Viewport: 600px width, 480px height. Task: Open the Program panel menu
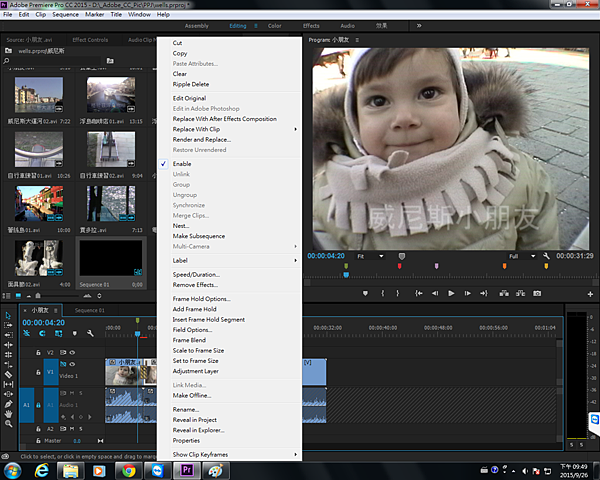(x=357, y=40)
